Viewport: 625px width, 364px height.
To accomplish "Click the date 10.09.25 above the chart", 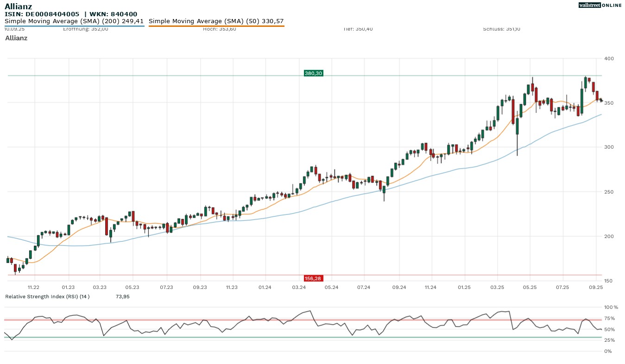I will pyautogui.click(x=14, y=29).
